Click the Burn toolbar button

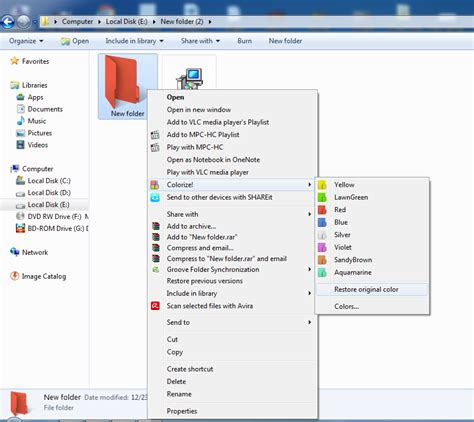pos(244,41)
